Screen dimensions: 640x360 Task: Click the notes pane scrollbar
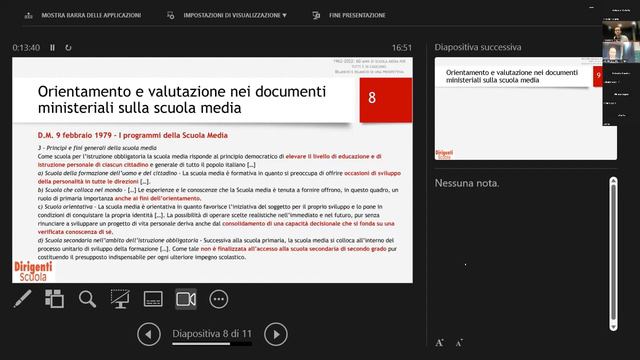pos(613,253)
